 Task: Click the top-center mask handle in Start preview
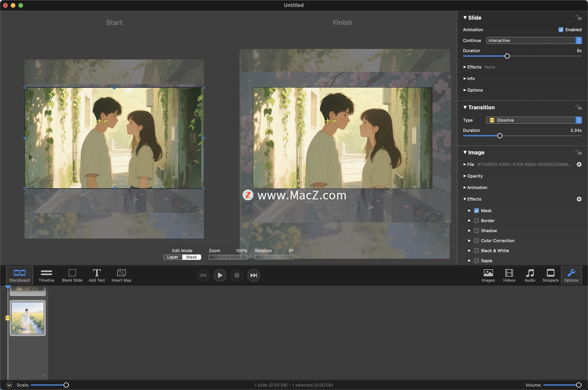pos(114,88)
